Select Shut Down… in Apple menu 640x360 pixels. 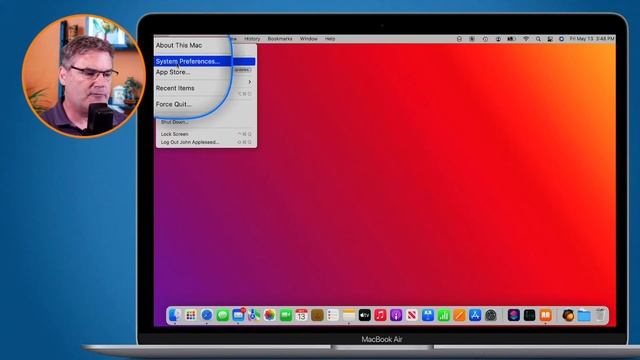click(x=174, y=122)
